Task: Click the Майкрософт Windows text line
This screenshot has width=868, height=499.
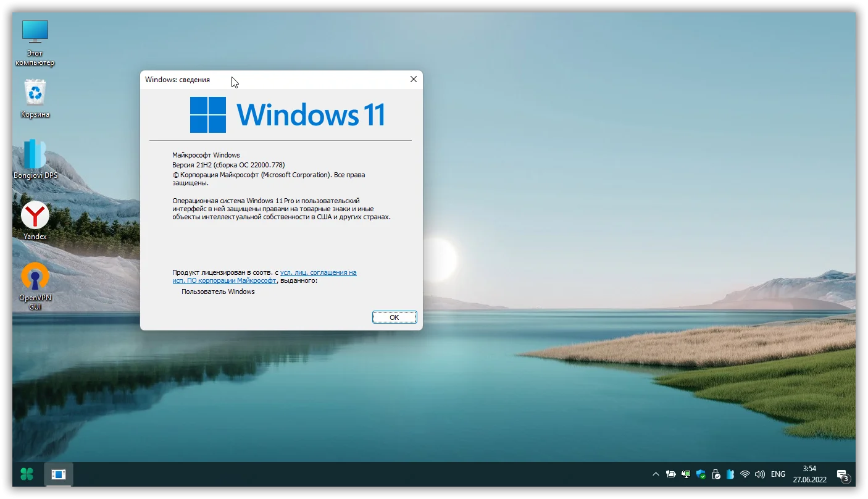Action: coord(206,155)
